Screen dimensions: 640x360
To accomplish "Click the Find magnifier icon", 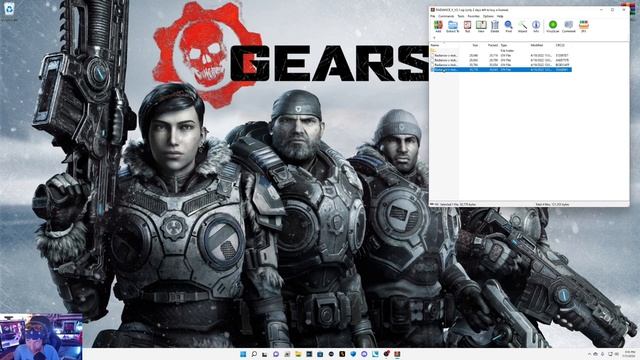I will 509,27.
